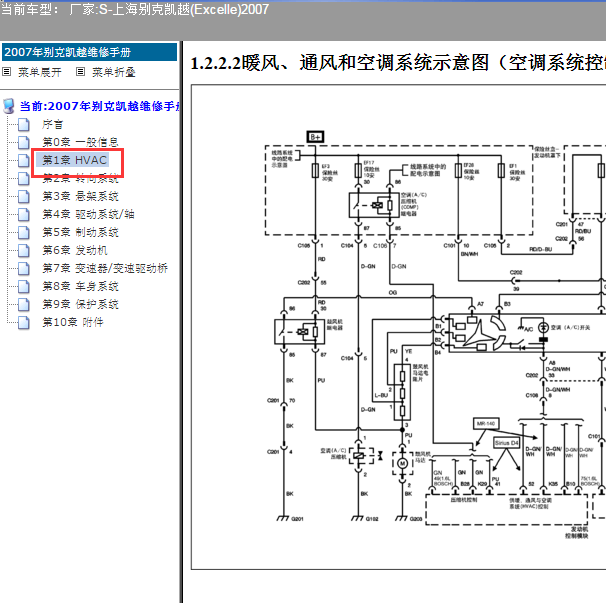Open 第5章 制动系统 chapter
The width and height of the screenshot is (606, 603).
(80, 232)
